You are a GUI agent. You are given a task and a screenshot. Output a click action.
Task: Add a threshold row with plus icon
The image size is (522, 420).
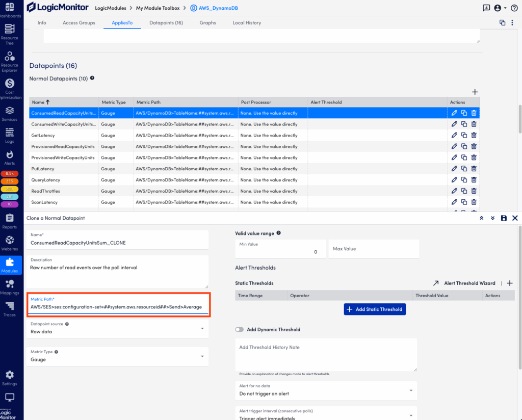[510, 283]
